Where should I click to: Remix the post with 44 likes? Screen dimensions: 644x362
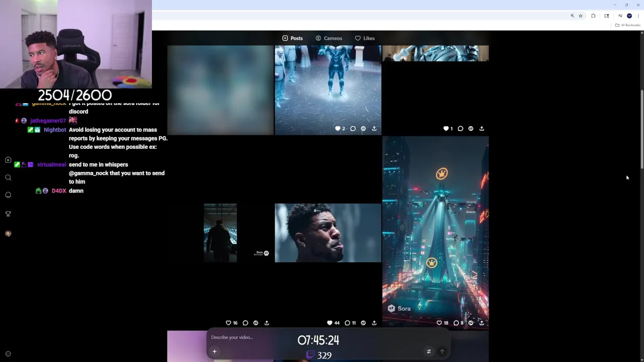click(x=363, y=323)
